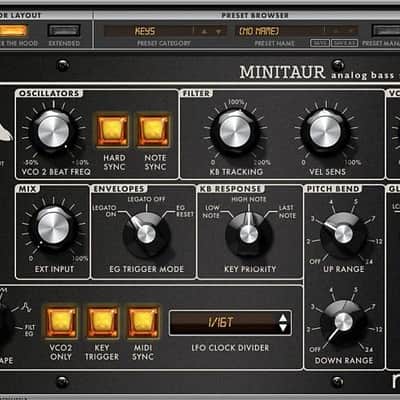Toggle the Key Trigger button

[x=102, y=322]
